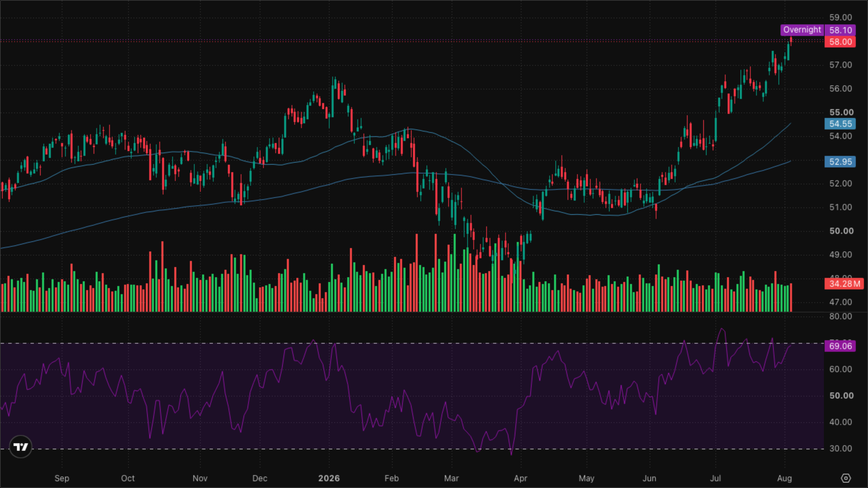This screenshot has width=868, height=488.
Task: Click the Jun label on time axis
Action: [x=649, y=479]
